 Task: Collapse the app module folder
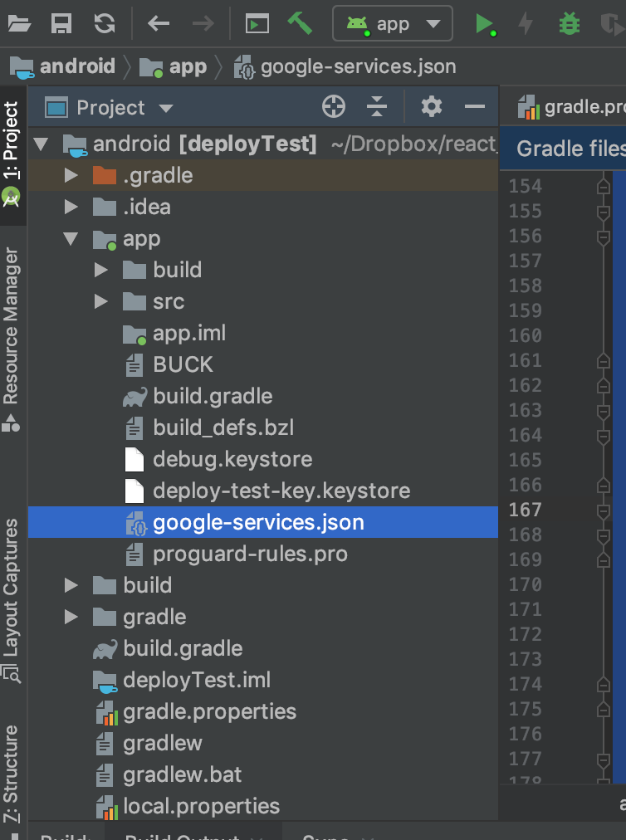point(71,238)
